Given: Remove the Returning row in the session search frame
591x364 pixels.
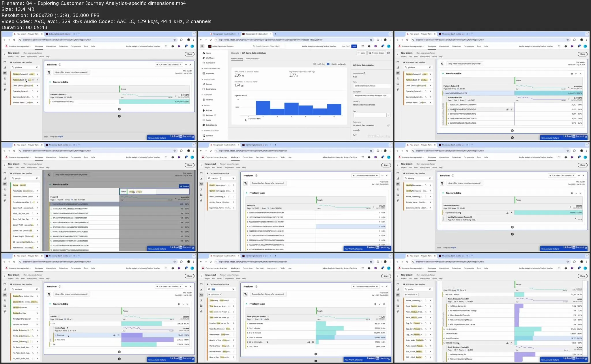Looking at the screenshot, I should click(x=118, y=335).
